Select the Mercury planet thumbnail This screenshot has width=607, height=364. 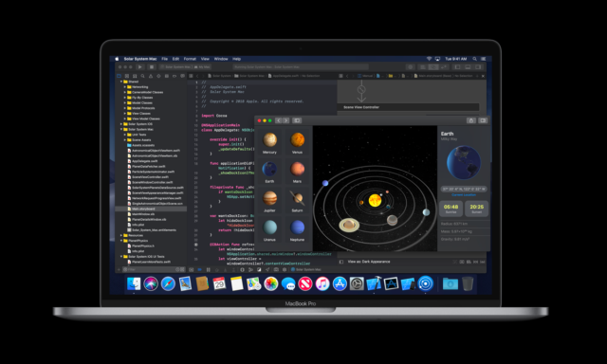269,142
